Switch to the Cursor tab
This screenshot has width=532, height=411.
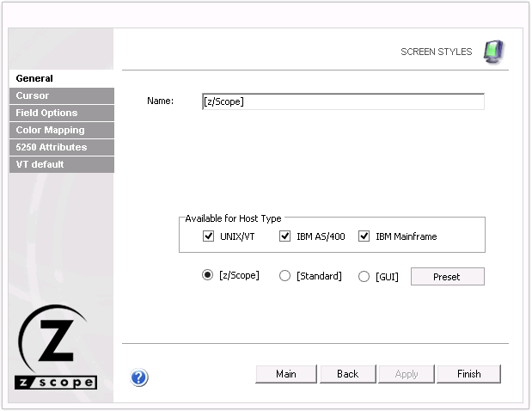61,95
